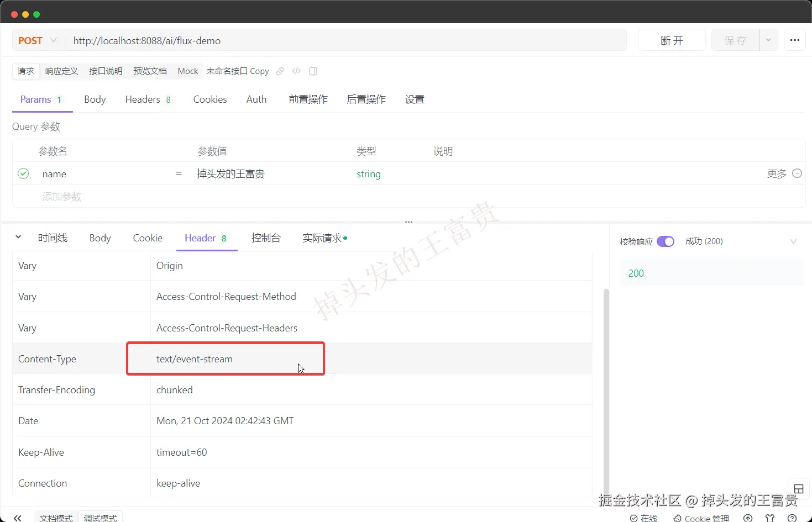This screenshot has height=522, width=812.
Task: Open the string type dropdown
Action: point(369,174)
